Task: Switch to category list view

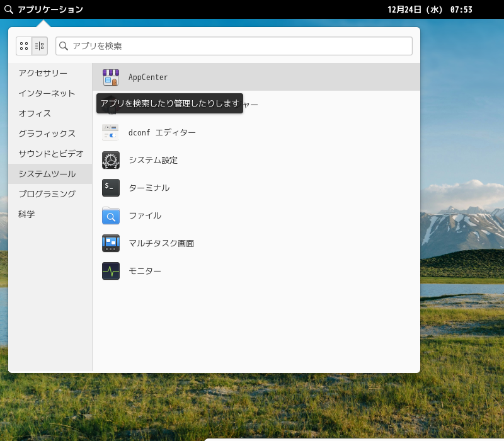Action: tap(40, 46)
